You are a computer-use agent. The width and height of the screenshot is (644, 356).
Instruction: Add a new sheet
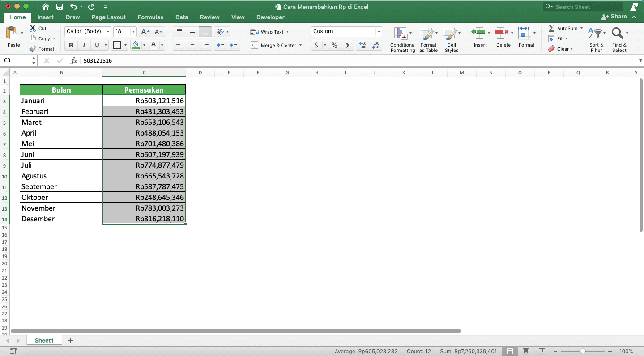(x=70, y=340)
